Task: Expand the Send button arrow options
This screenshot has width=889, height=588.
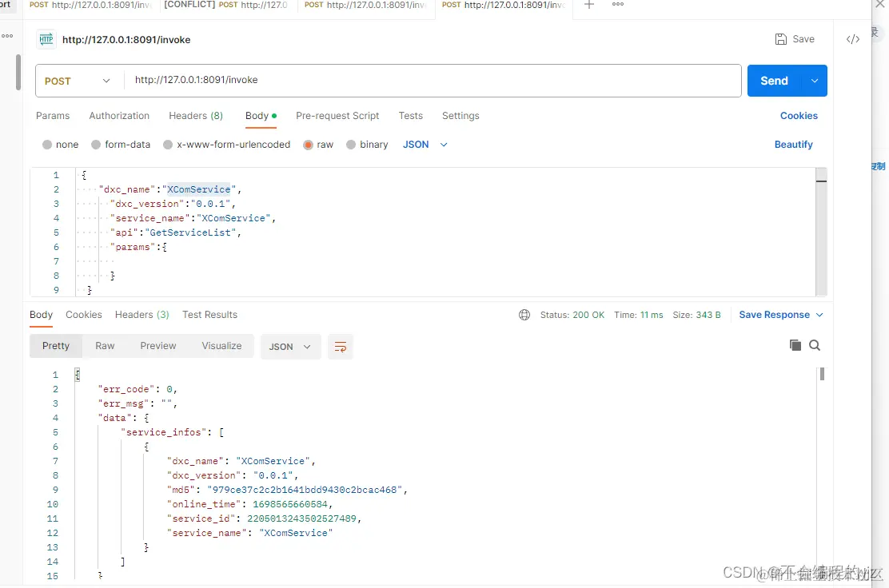Action: point(815,81)
